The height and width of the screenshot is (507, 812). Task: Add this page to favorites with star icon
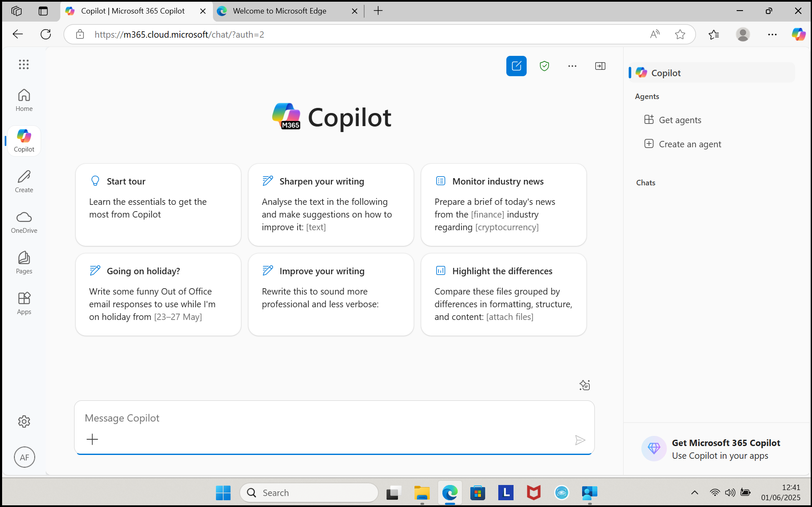click(x=680, y=34)
